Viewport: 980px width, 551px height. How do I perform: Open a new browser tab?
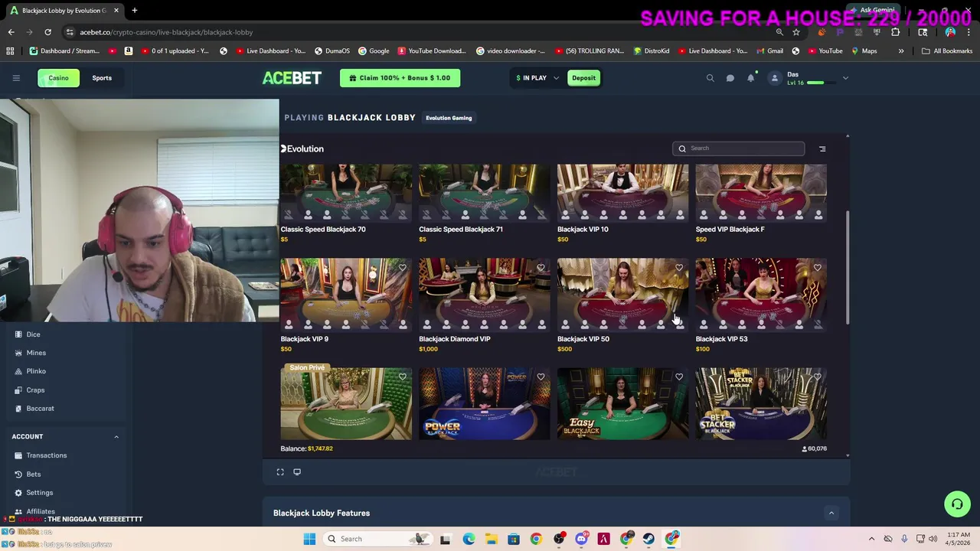click(x=134, y=11)
